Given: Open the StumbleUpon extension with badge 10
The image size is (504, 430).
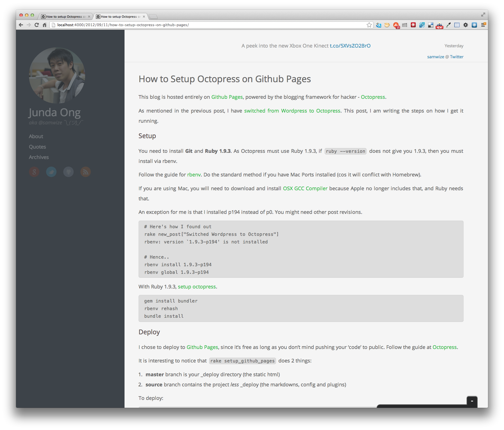Looking at the screenshot, I should pyautogui.click(x=396, y=25).
